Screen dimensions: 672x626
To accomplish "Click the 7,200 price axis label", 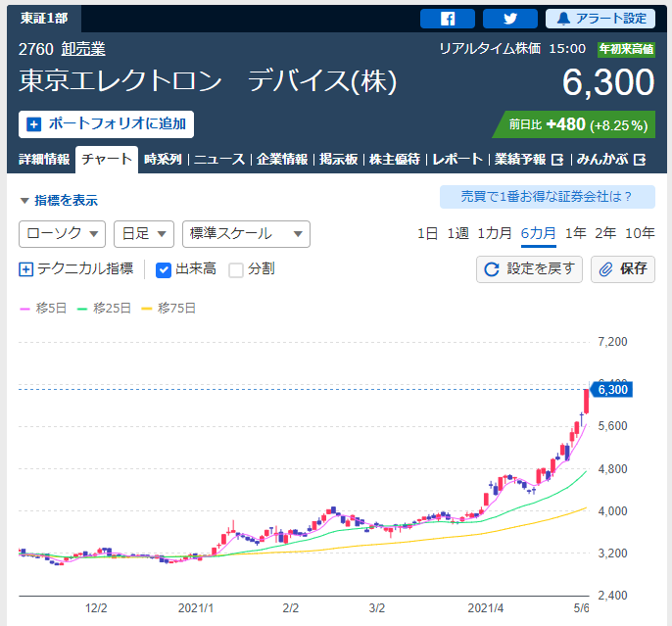I will click(612, 342).
